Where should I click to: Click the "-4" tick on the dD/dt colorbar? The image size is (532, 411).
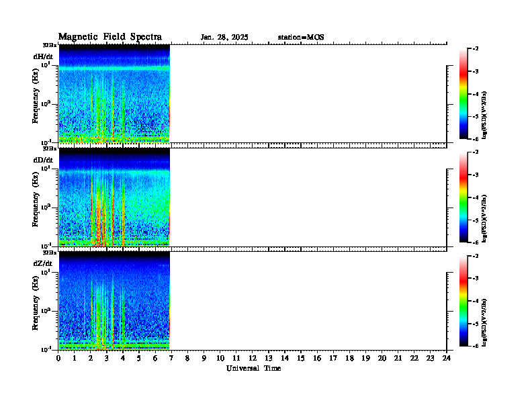click(x=476, y=197)
